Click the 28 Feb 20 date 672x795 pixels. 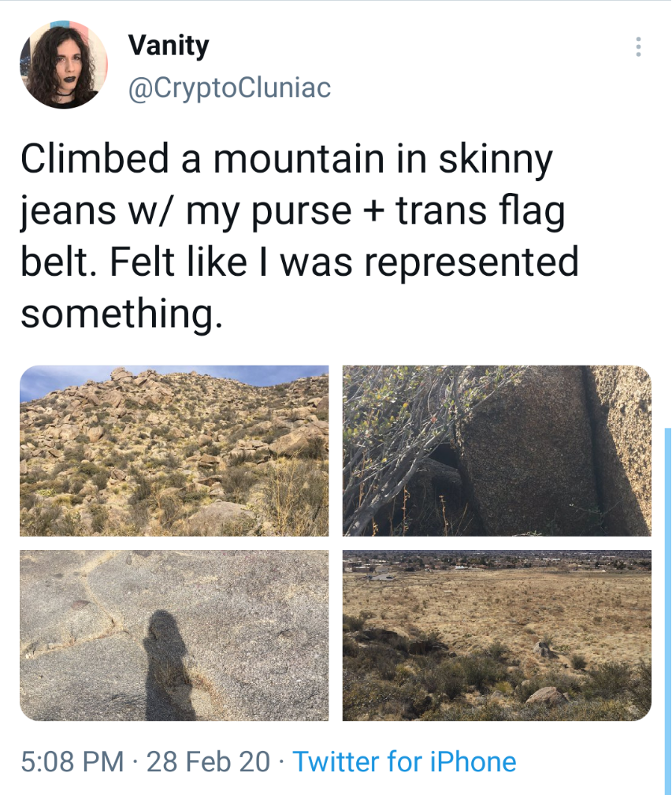208,762
